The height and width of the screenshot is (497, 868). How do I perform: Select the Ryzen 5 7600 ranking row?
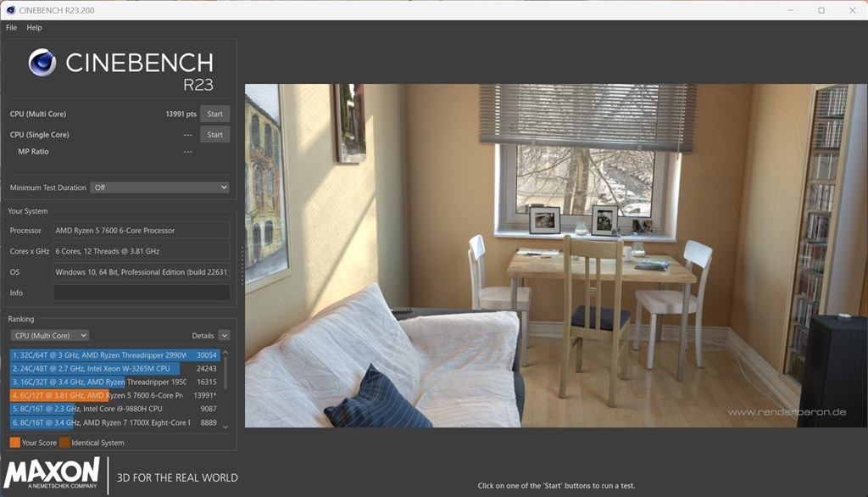[114, 395]
